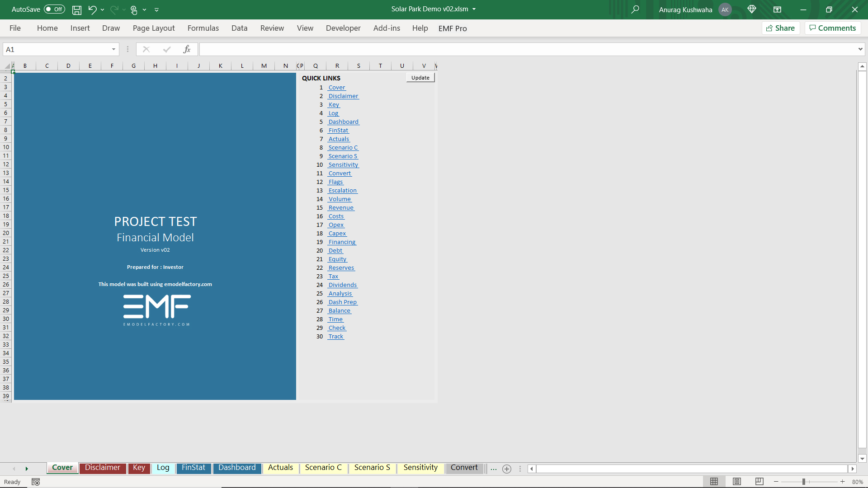Add a new sheet with plus icon
The height and width of the screenshot is (488, 868).
(507, 469)
